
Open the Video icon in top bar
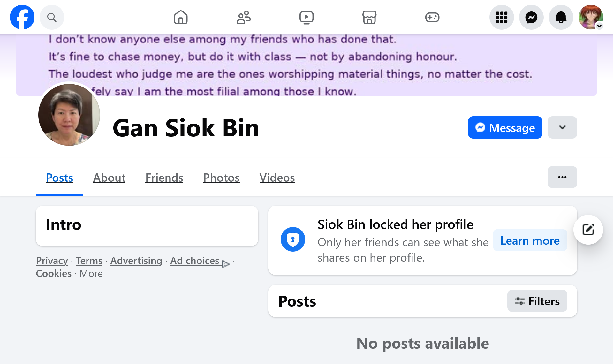306,17
